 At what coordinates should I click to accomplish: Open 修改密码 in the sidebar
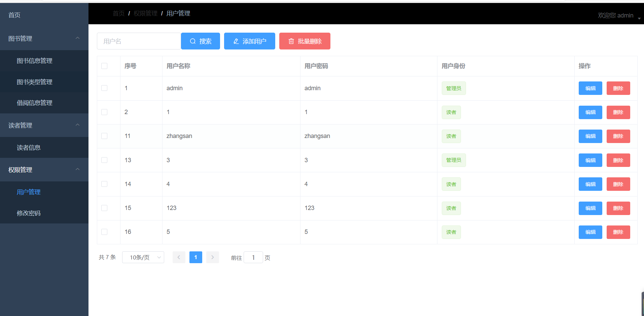pyautogui.click(x=44, y=213)
